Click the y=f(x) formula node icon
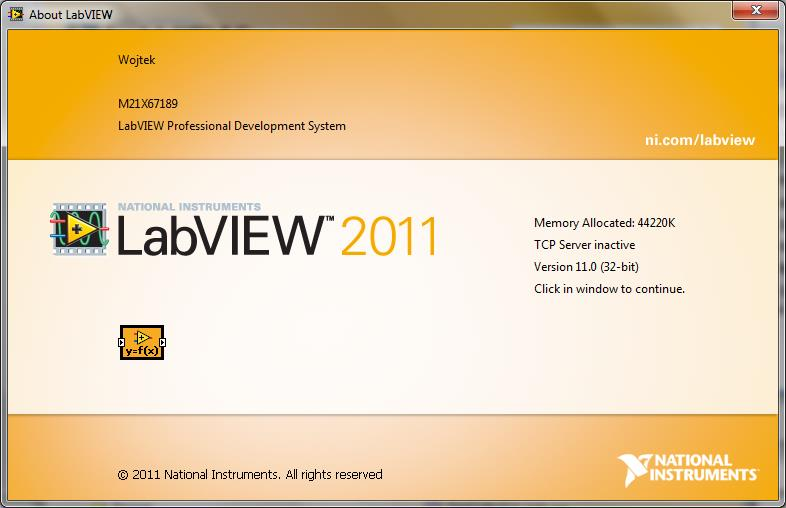Image resolution: width=786 pixels, height=508 pixels. click(142, 342)
